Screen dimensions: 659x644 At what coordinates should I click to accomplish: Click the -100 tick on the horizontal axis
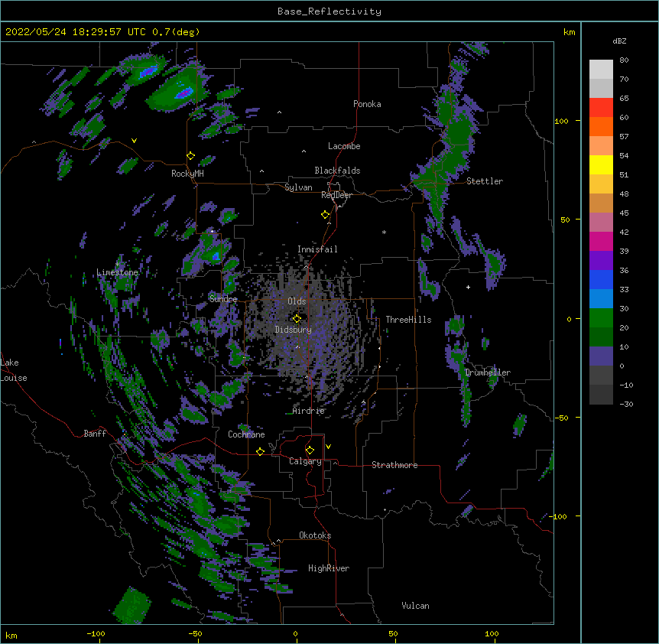coord(96,634)
